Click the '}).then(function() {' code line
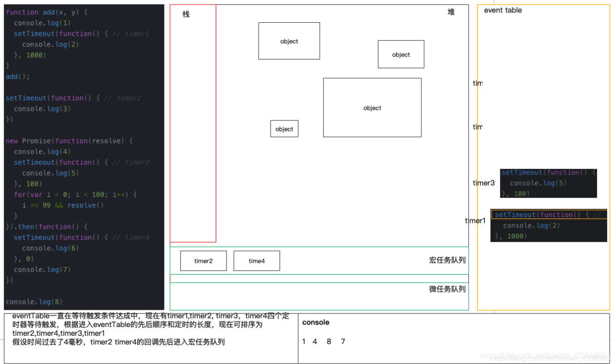Screen dimensions: 611x364 pos(46,226)
